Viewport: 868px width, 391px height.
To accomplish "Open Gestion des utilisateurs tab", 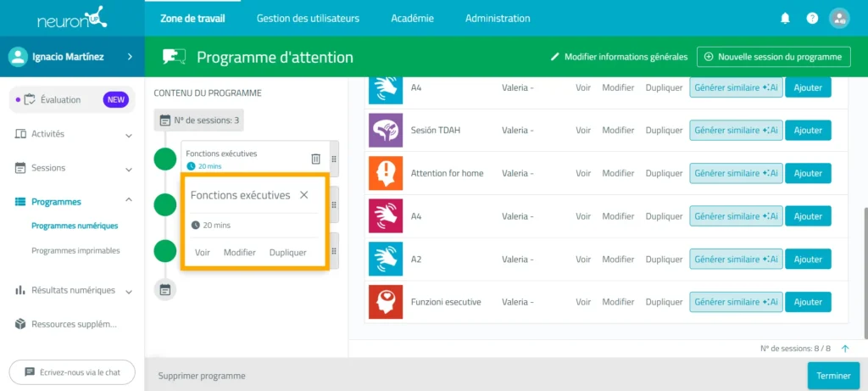I will (308, 19).
